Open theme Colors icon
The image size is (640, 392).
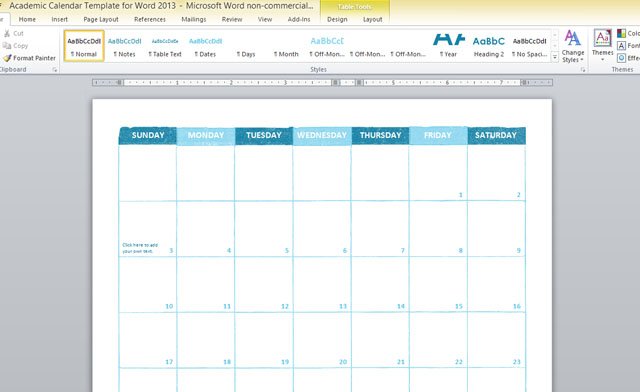(621, 33)
